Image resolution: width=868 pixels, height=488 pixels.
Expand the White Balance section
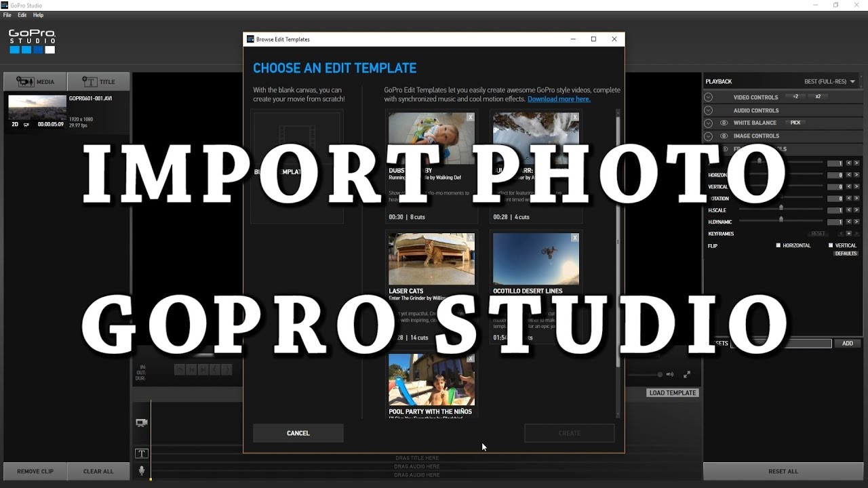pos(708,123)
